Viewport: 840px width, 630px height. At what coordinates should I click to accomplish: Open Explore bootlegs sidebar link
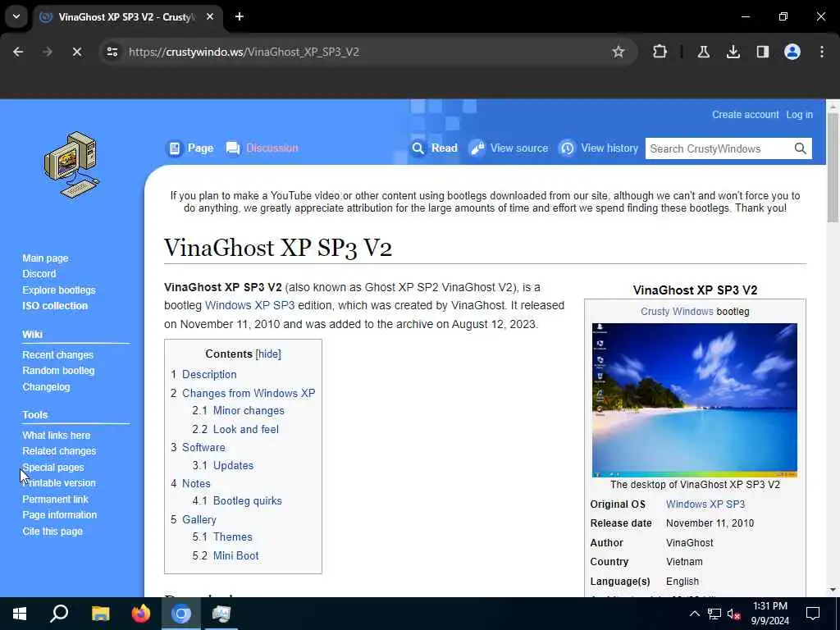pos(59,290)
